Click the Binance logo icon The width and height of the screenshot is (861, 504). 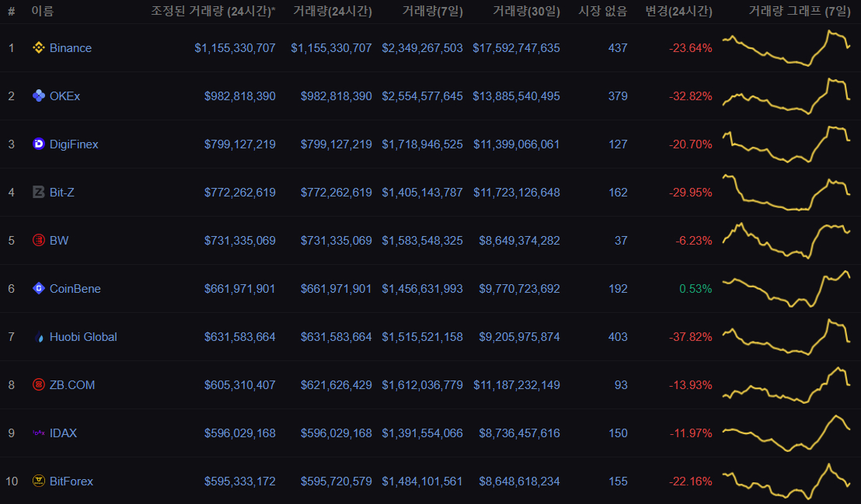(x=38, y=48)
